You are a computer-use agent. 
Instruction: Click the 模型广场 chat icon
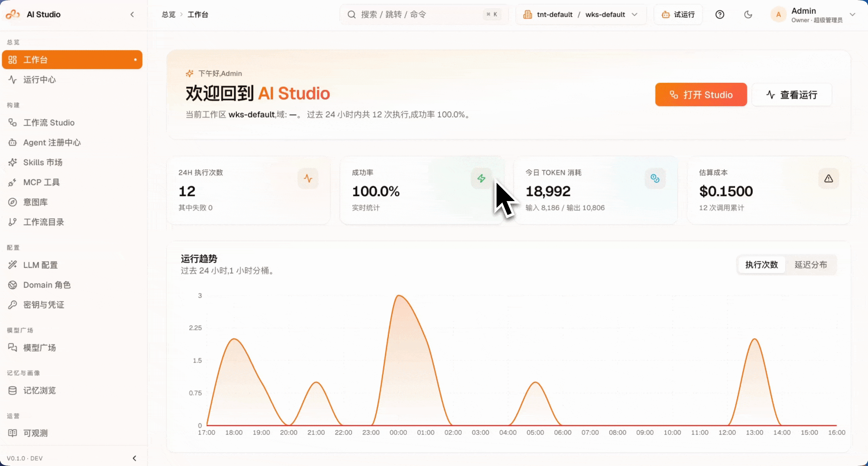click(13, 347)
